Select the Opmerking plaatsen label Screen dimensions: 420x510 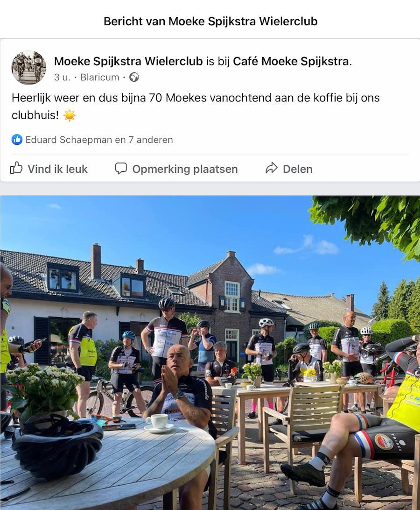coord(185,169)
